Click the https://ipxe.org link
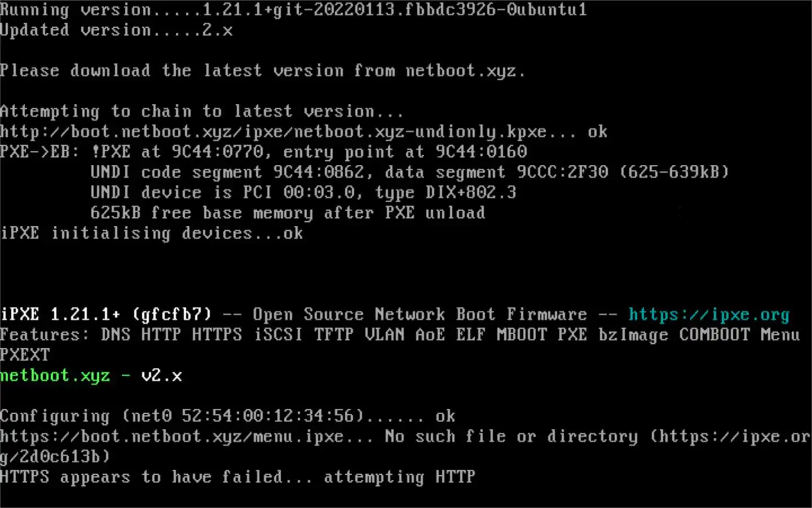 [x=708, y=314]
